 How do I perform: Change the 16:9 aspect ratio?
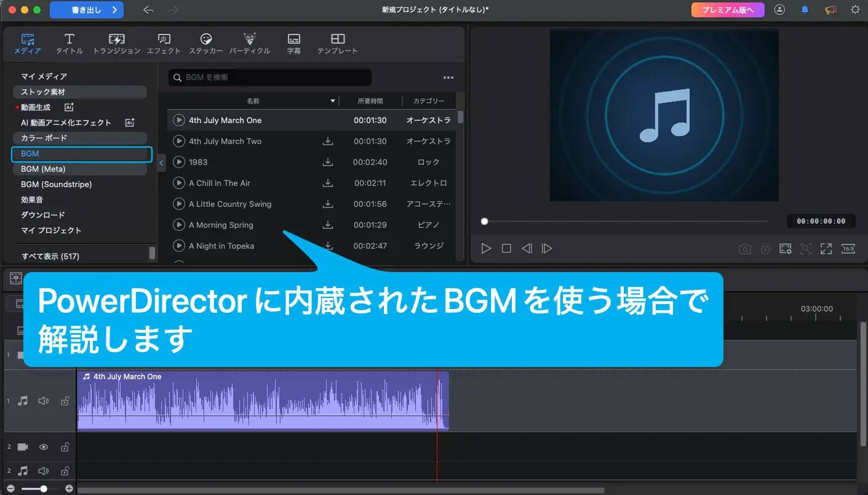coord(848,249)
